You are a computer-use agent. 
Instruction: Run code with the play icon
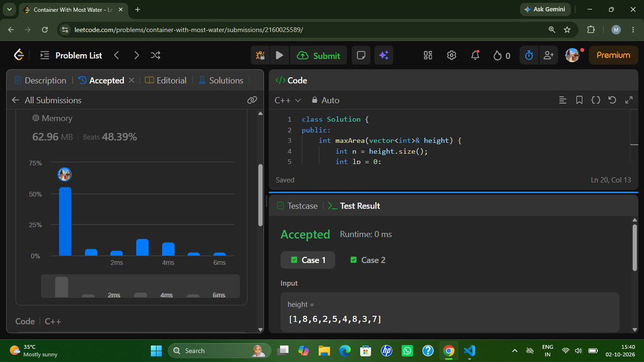[279, 55]
